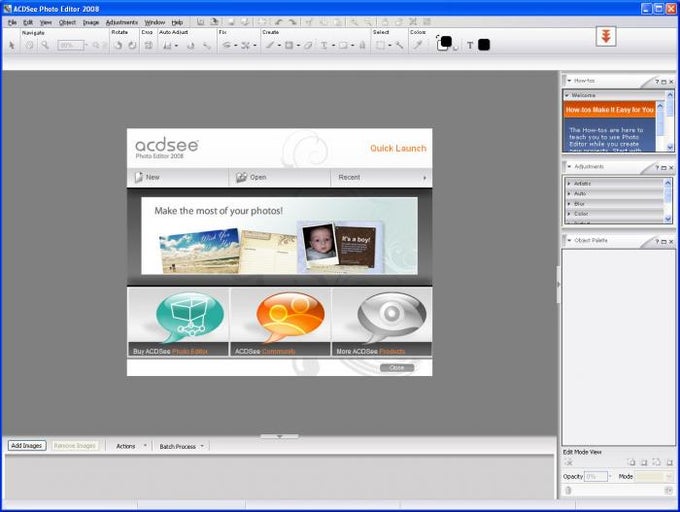This screenshot has height=512, width=680.
Task: Open the zoom percentage dropdown in Navigate
Action: click(x=85, y=45)
